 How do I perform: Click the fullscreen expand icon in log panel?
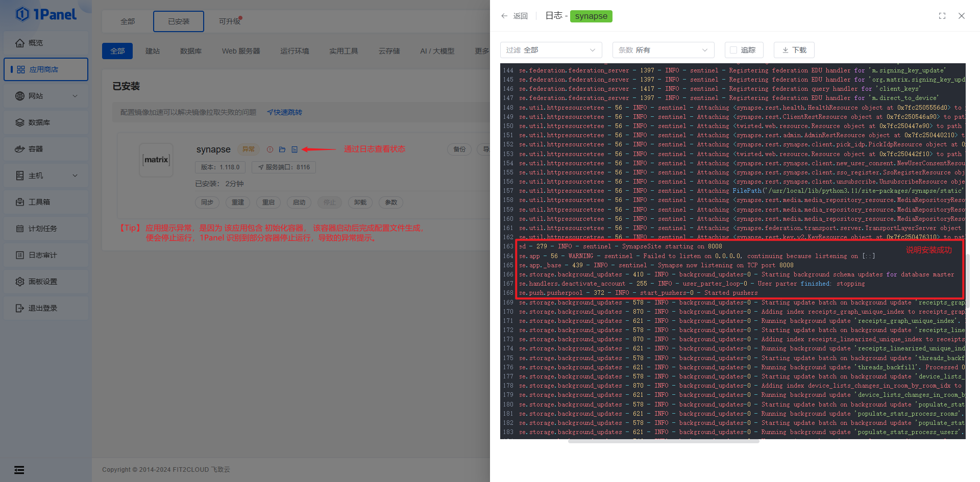942,16
